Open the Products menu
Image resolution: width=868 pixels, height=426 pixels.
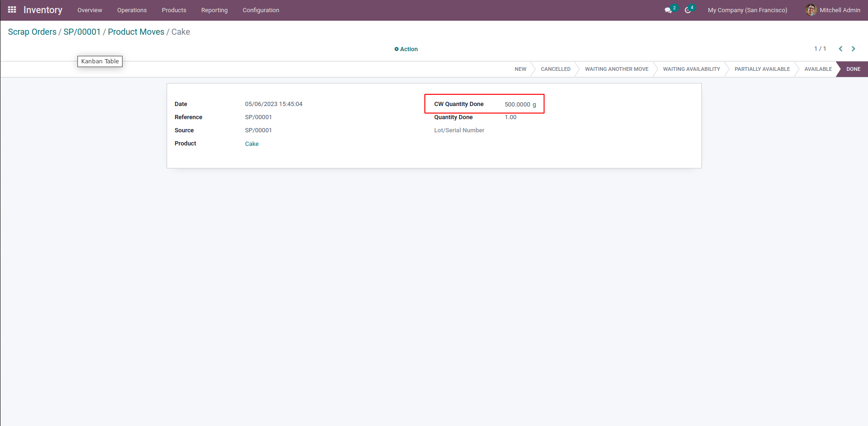pos(174,10)
